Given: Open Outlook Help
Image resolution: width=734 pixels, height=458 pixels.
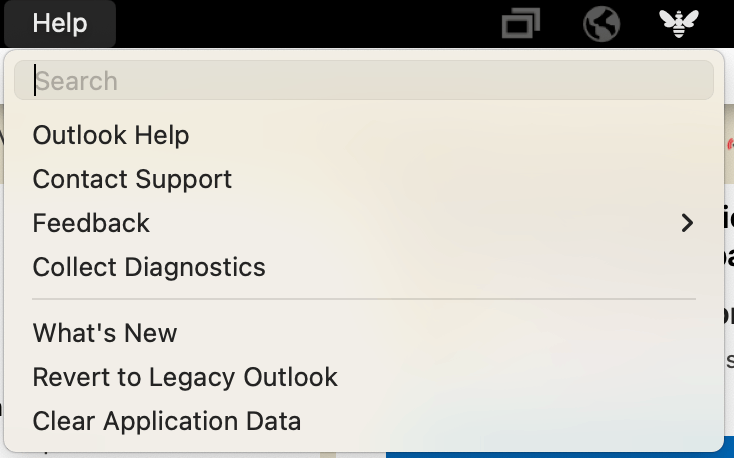Looking at the screenshot, I should pyautogui.click(x=364, y=135).
